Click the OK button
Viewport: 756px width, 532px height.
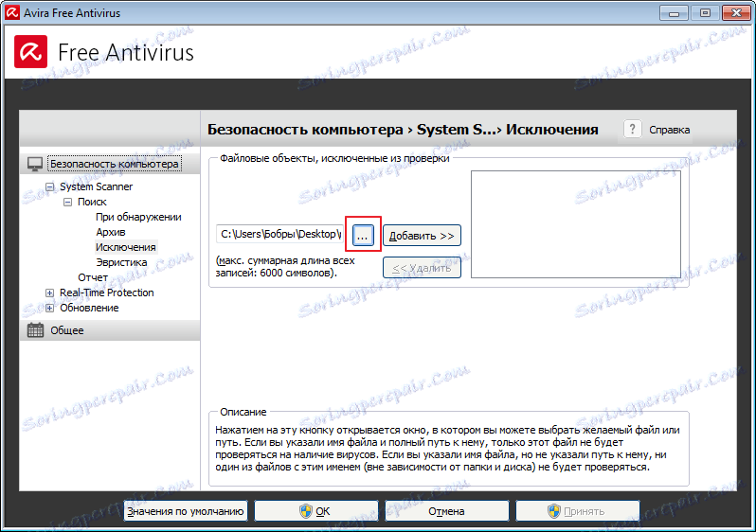point(316,511)
